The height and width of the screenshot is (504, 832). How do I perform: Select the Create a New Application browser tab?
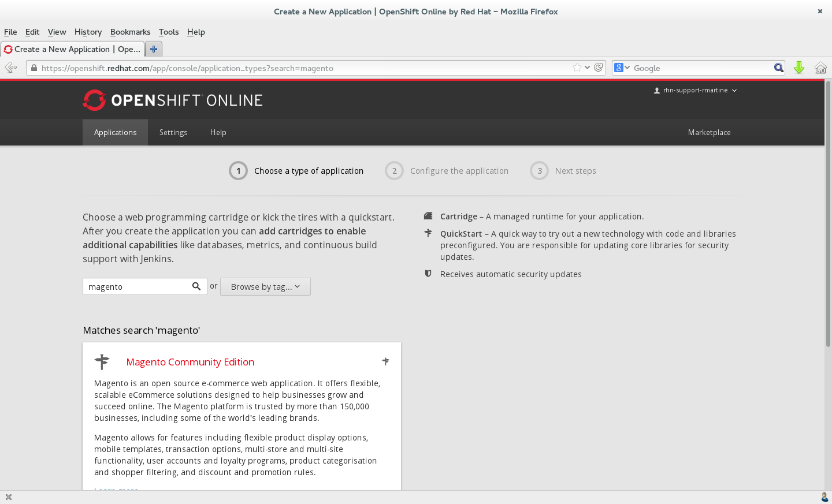(x=72, y=49)
